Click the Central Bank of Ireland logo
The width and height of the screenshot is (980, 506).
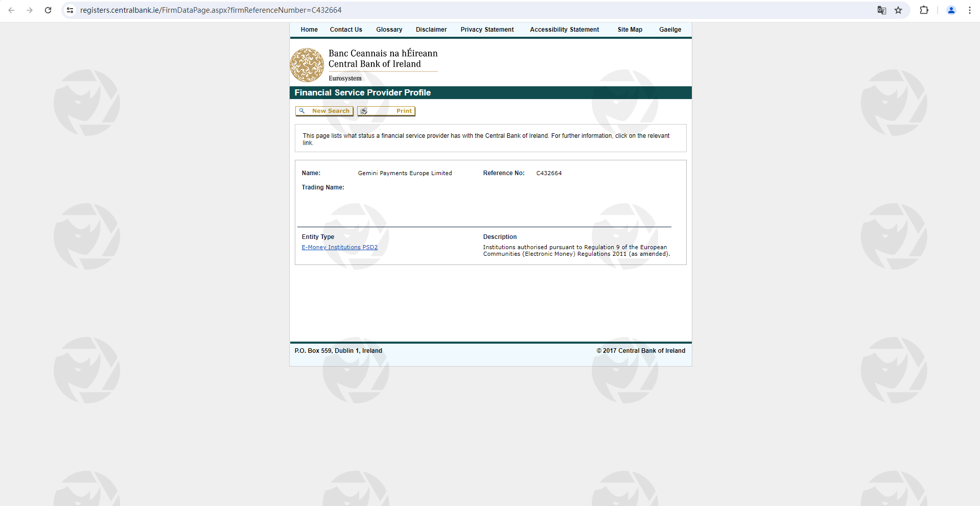click(x=307, y=65)
